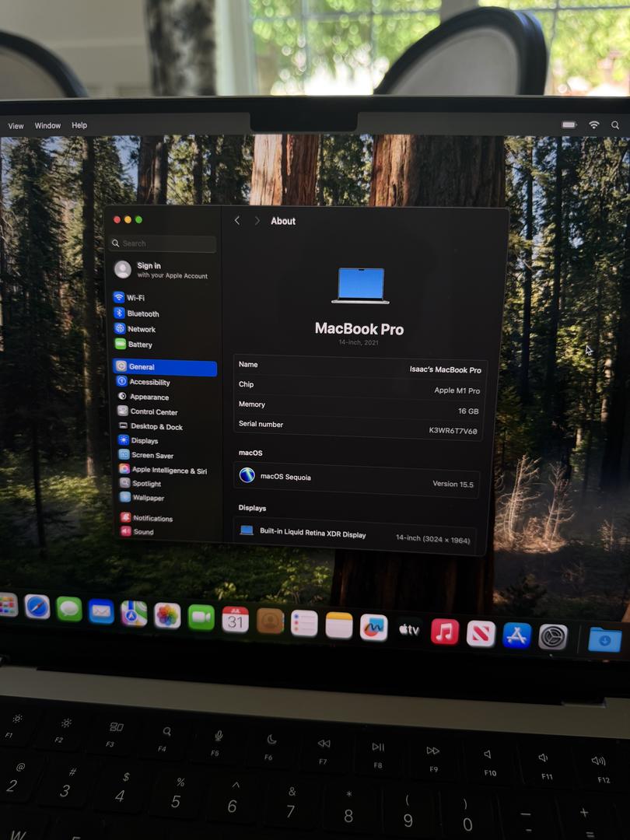
Task: Click the computer name Isaac's MacBook Pro
Action: [445, 369]
